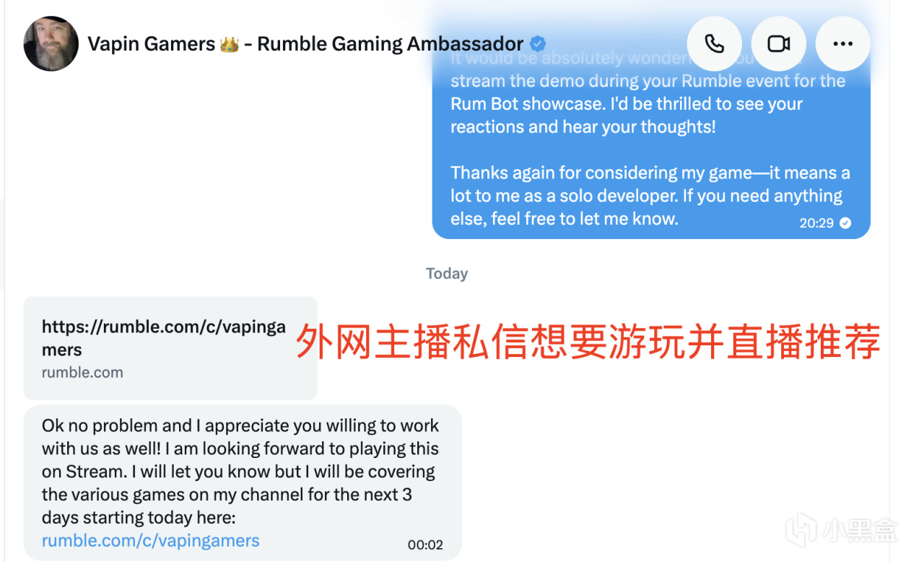Open the Vapin Gamers profile name

[152, 44]
